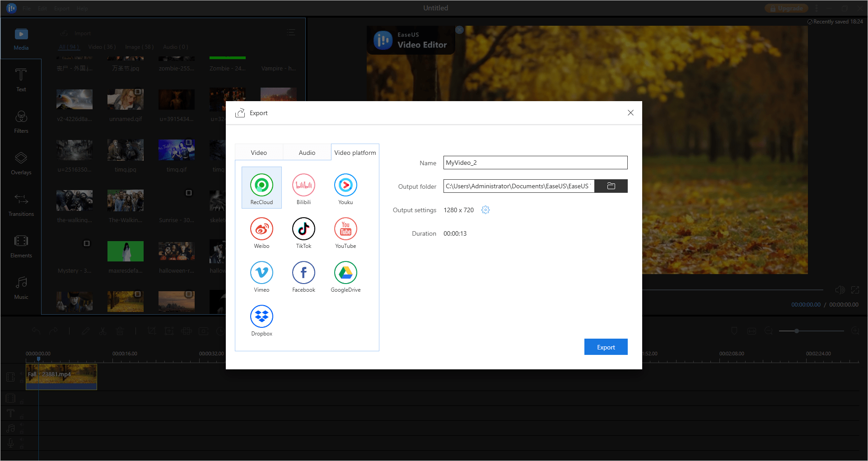868x461 pixels.
Task: Switch to the Video export tab
Action: point(259,153)
